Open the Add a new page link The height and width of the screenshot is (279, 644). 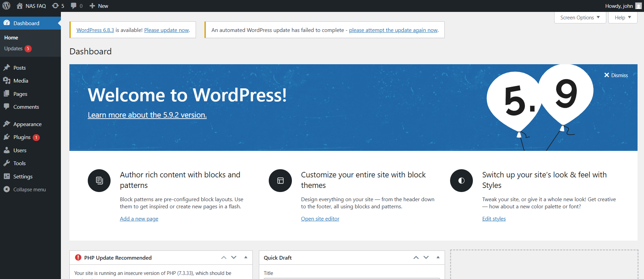tap(139, 219)
